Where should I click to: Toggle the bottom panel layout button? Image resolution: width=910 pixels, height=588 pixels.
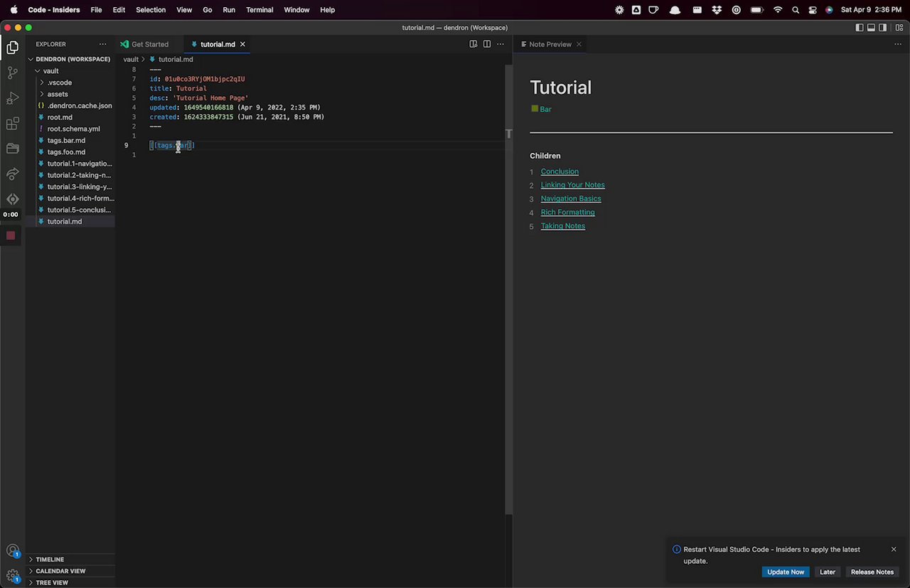pyautogui.click(x=871, y=28)
